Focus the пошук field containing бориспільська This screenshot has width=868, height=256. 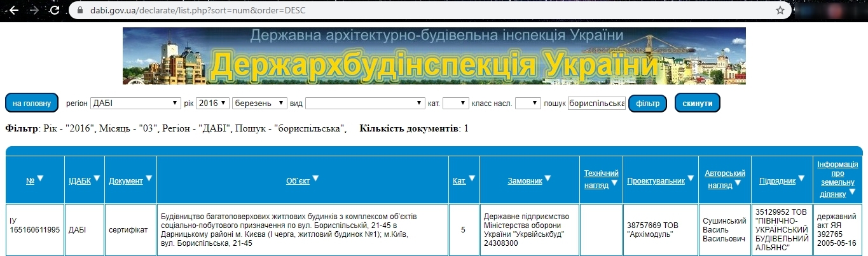596,103
